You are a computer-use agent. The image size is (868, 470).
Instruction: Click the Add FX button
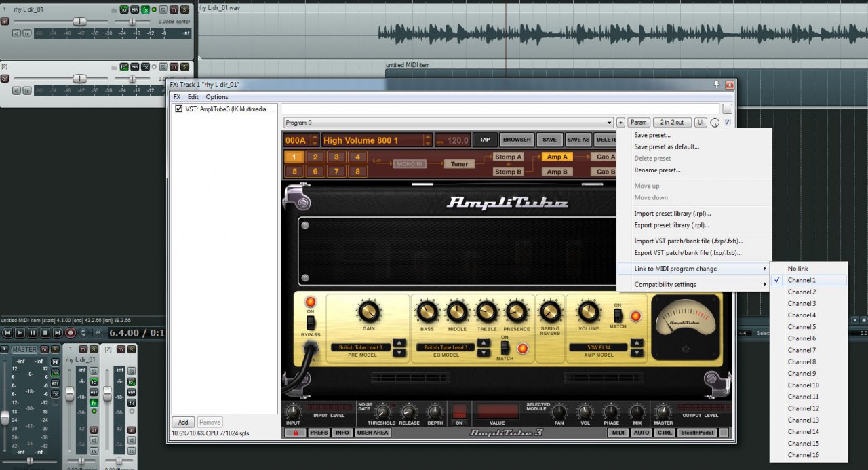pos(183,423)
